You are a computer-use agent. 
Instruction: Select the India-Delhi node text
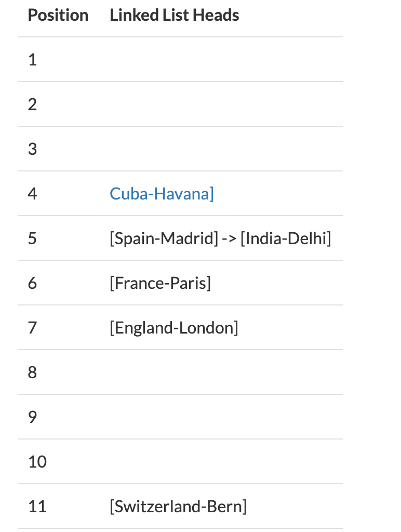coord(286,238)
